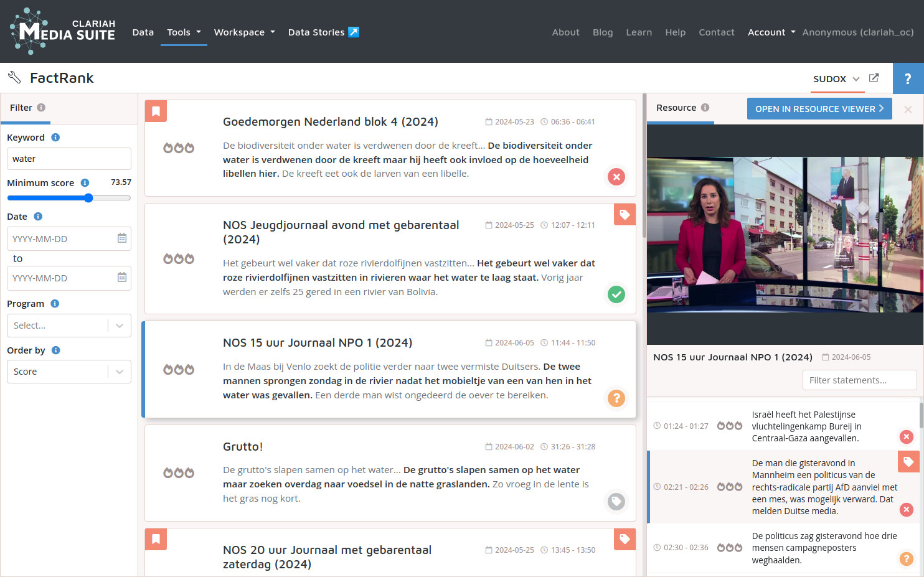The height and width of the screenshot is (577, 924).
Task: Click the orange tag icon on NOS 20 uur Journaal card
Action: 625,539
